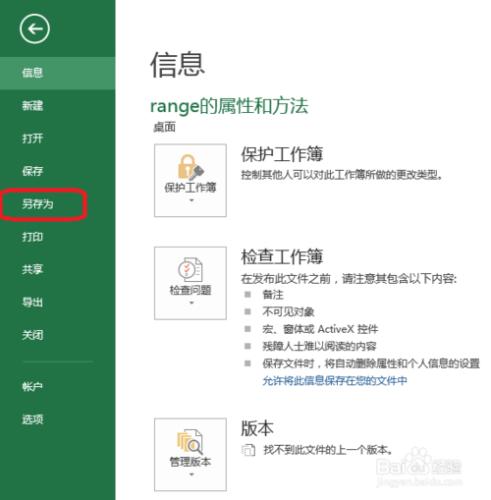The height and width of the screenshot is (500, 491).
Task: Expand the 保护工作簿 dropdown arrow
Action: (x=191, y=200)
